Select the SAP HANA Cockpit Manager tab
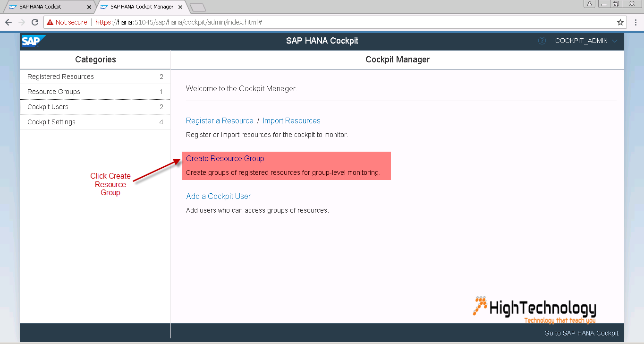 pos(142,7)
